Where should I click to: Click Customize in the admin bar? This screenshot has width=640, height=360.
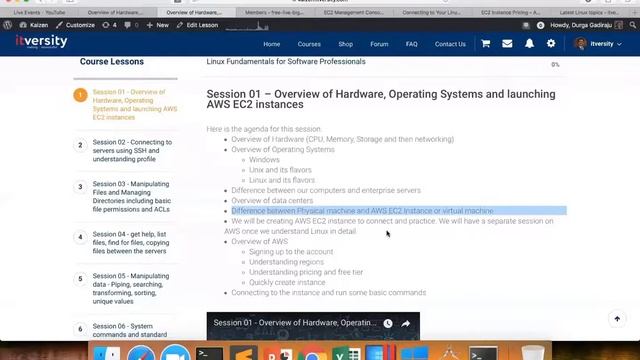(76, 25)
